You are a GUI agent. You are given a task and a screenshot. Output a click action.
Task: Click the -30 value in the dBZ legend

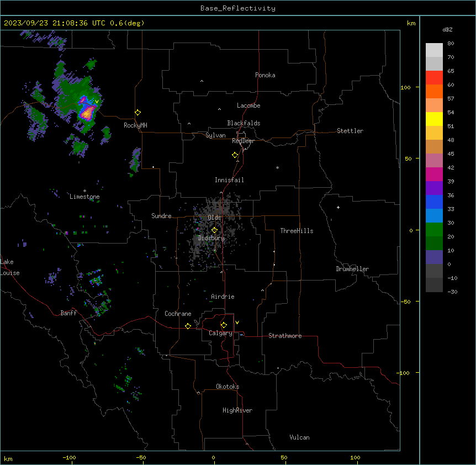pyautogui.click(x=452, y=292)
